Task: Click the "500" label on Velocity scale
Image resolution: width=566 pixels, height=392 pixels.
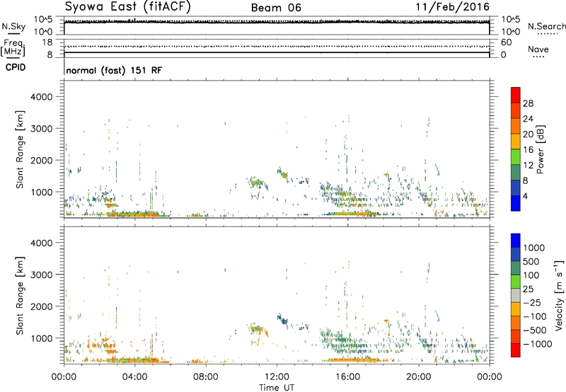Action: coord(531,261)
